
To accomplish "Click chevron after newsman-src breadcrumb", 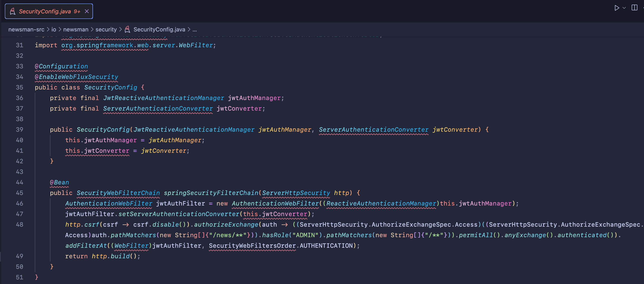I will click(x=48, y=29).
